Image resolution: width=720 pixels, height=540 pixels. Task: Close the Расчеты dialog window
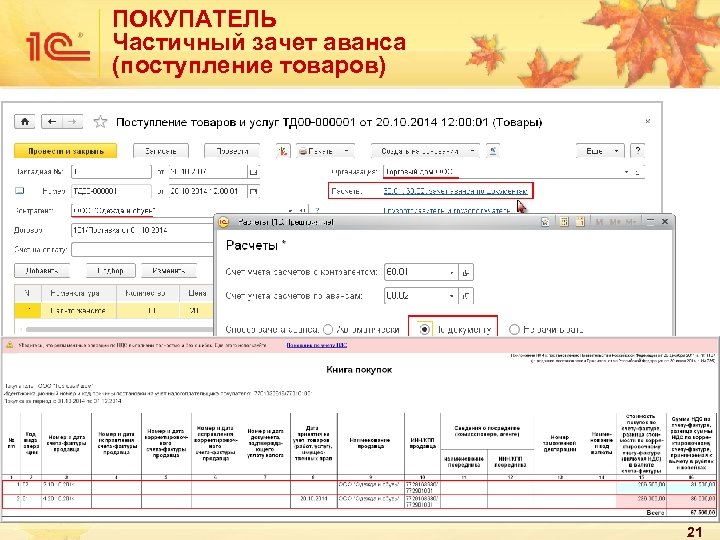(664, 222)
